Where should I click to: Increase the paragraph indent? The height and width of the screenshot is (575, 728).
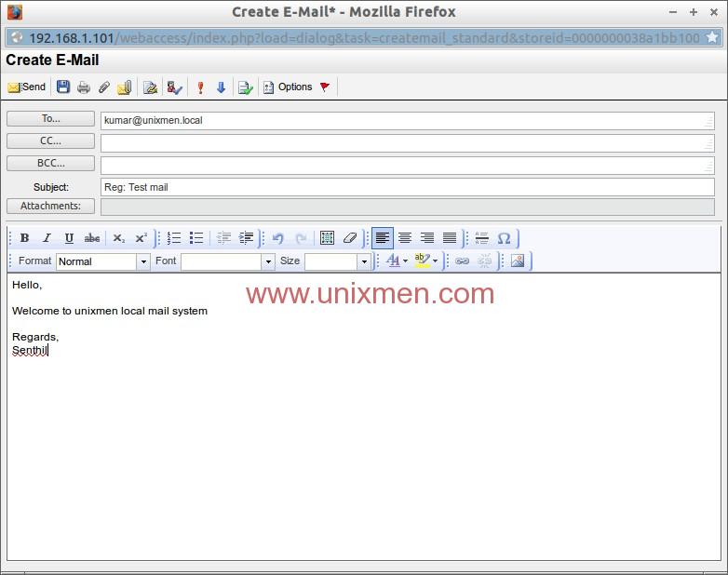click(246, 238)
